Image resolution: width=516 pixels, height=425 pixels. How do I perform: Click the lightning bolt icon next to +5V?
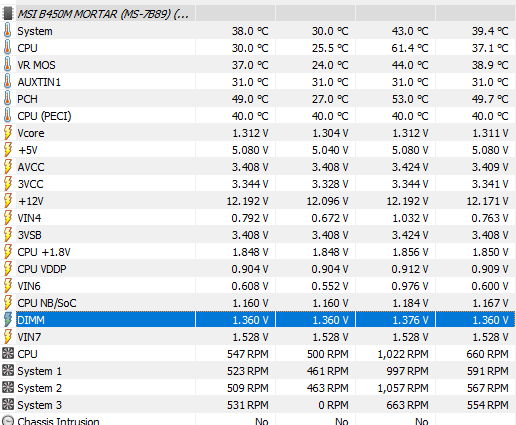(8, 150)
